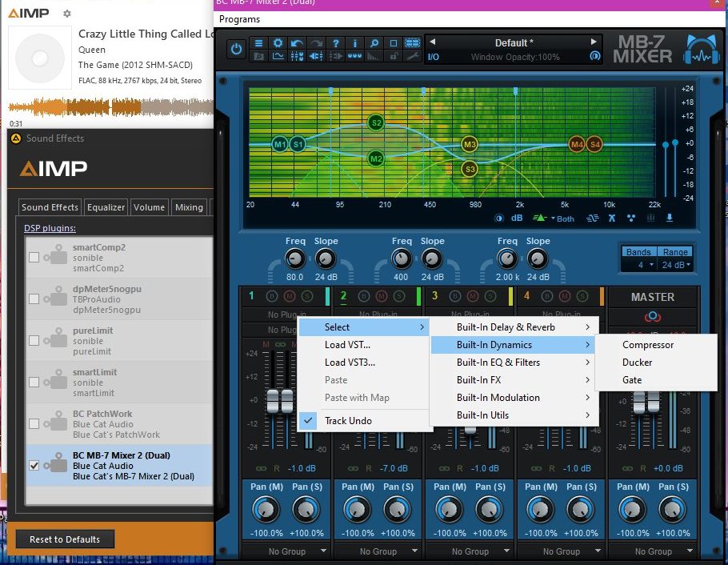Open the Range 24 dB dropdown
Viewport: 728px width, 565px height.
click(676, 265)
